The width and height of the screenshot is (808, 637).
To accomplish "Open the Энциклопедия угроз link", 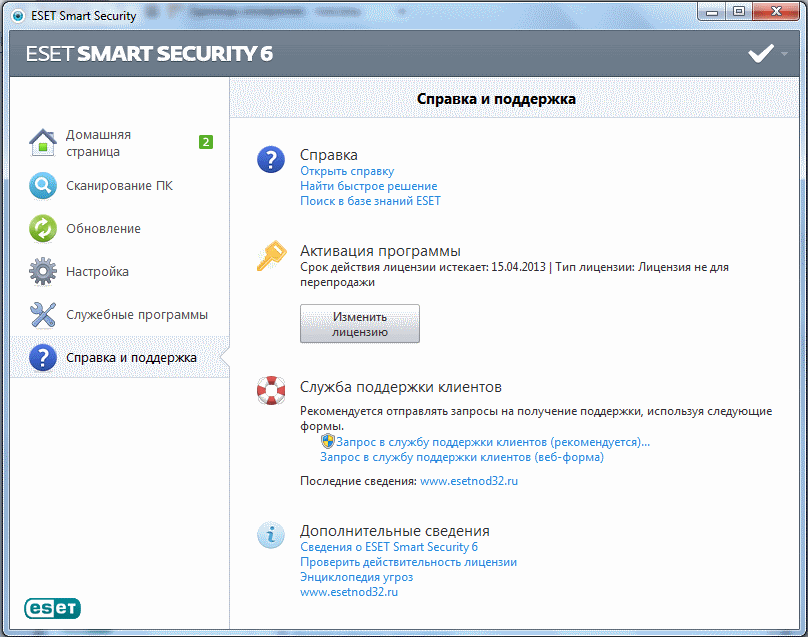I will click(x=356, y=577).
